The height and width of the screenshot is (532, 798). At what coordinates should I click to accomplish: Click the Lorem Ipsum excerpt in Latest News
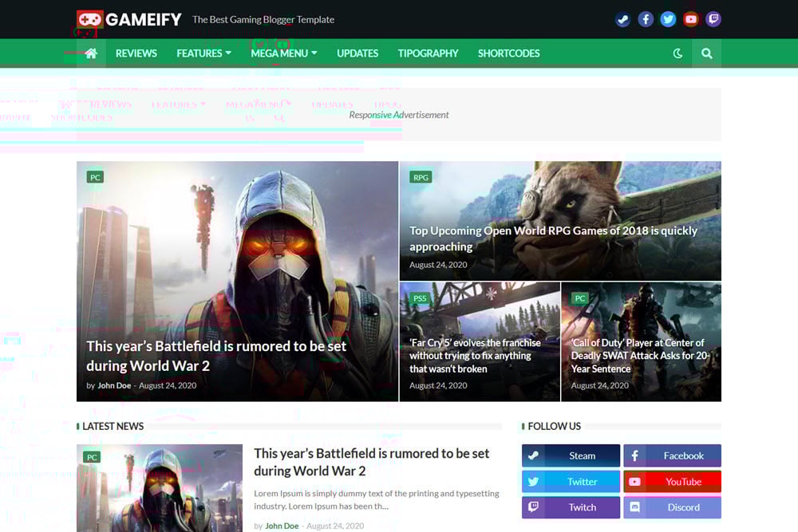tap(377, 499)
